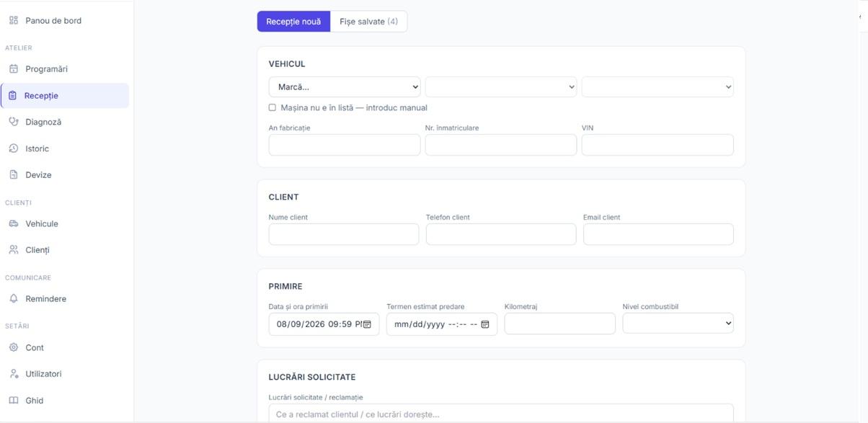868x423 pixels.
Task: Click the Utilizatori user icon
Action: [13, 374]
